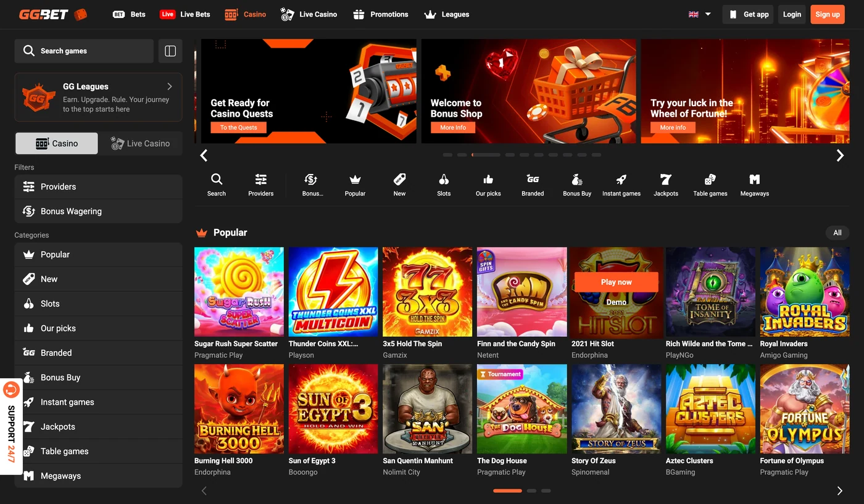View All popular games

coord(837,233)
